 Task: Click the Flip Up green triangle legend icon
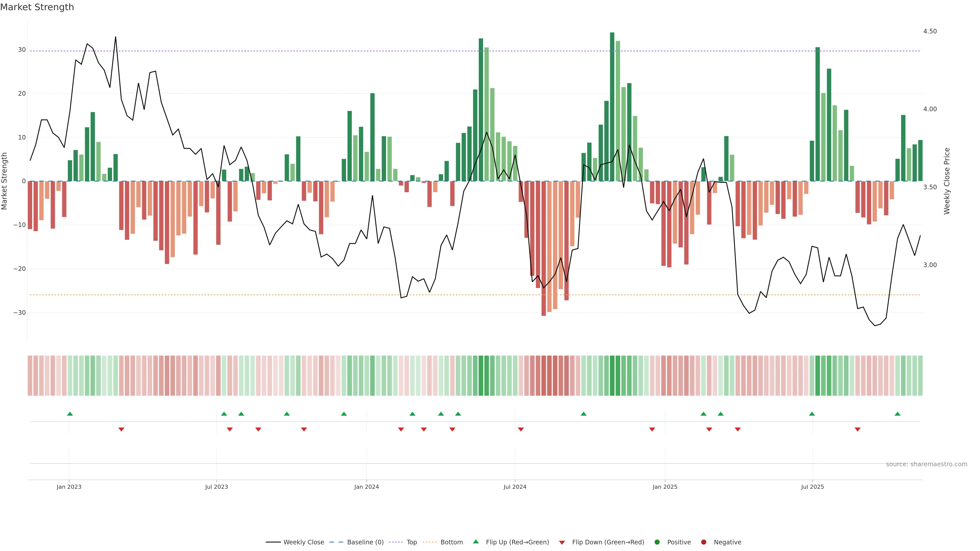coord(475,542)
